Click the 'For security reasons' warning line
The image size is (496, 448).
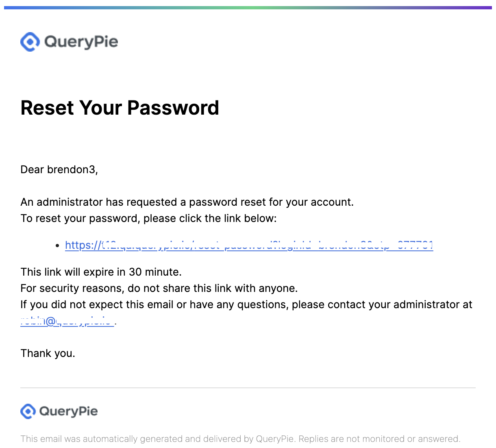tap(159, 288)
